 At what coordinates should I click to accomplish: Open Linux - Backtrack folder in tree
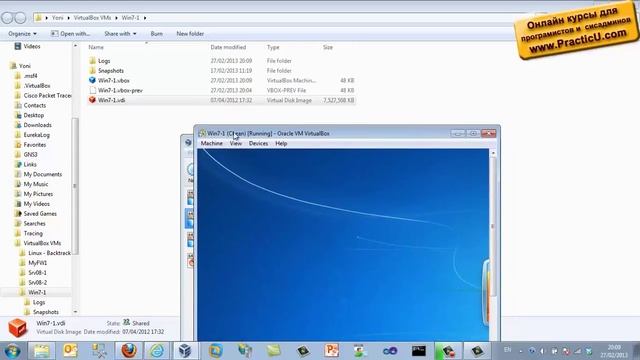click(49, 253)
